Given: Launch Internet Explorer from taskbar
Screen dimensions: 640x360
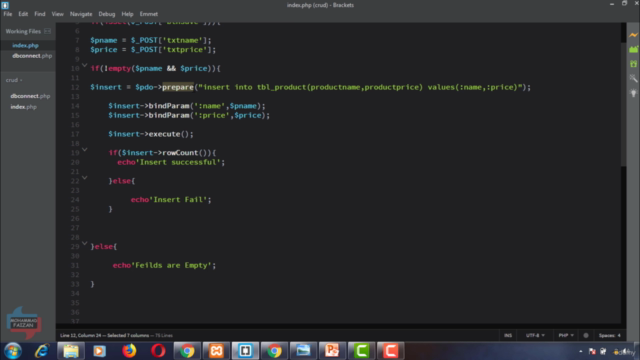Looking at the screenshot, I should coord(42,351).
